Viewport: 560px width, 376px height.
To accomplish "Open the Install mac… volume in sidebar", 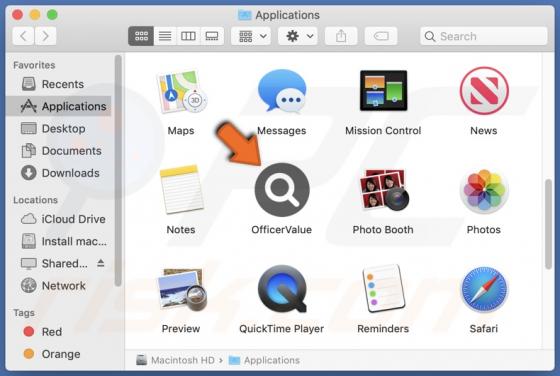I will (x=59, y=241).
